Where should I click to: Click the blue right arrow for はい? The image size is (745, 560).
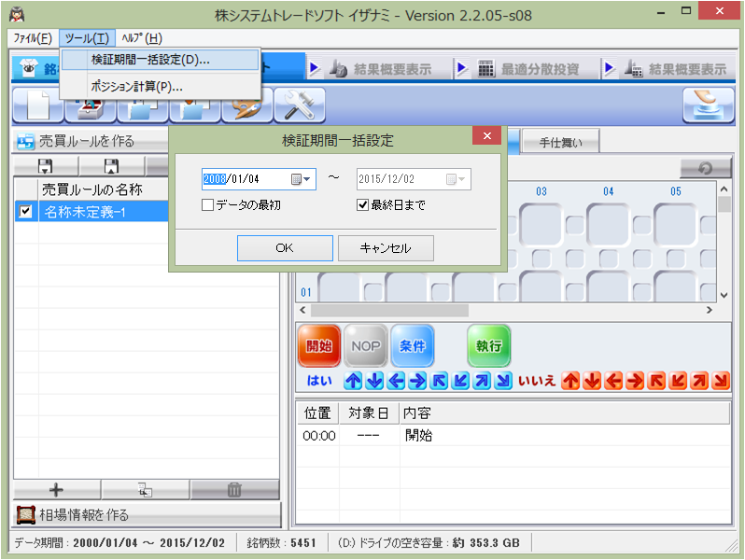coord(417,381)
